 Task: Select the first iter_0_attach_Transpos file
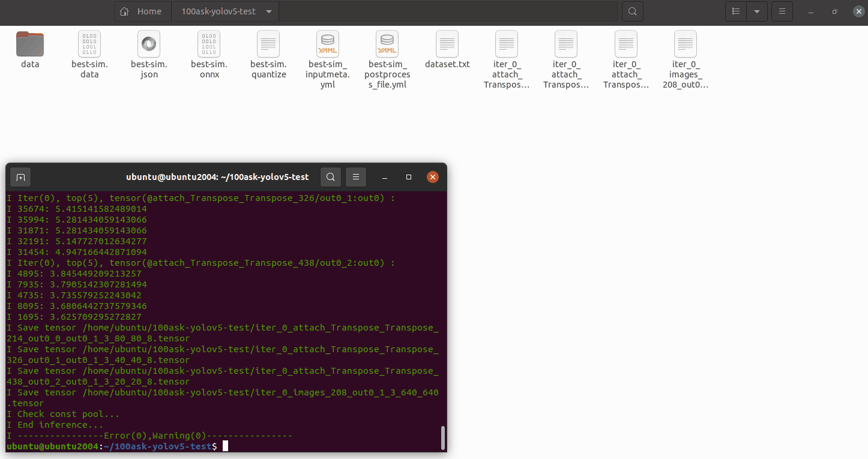(506, 43)
